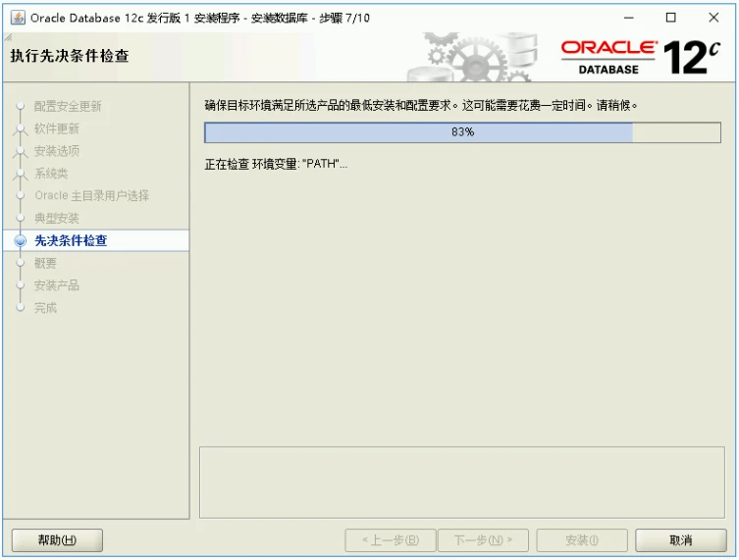739x560 pixels.
Task: Select the 概要 step
Action: (x=45, y=263)
